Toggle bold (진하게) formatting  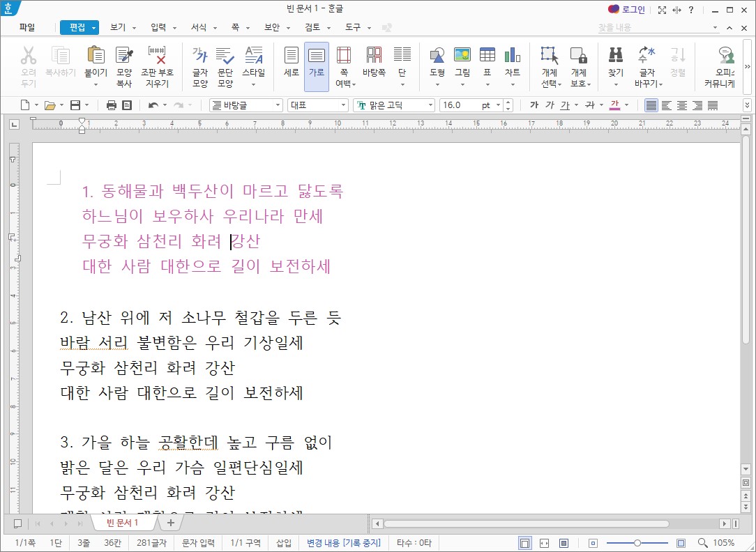point(534,105)
